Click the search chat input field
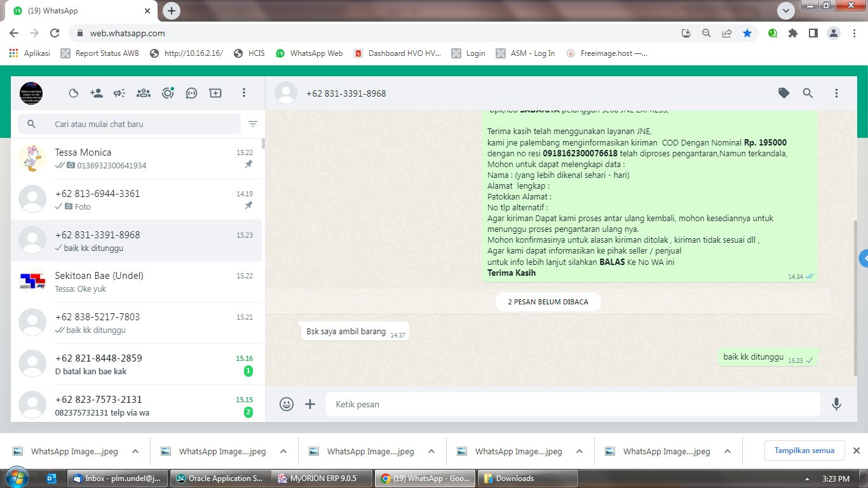868x488 pixels. [x=129, y=124]
